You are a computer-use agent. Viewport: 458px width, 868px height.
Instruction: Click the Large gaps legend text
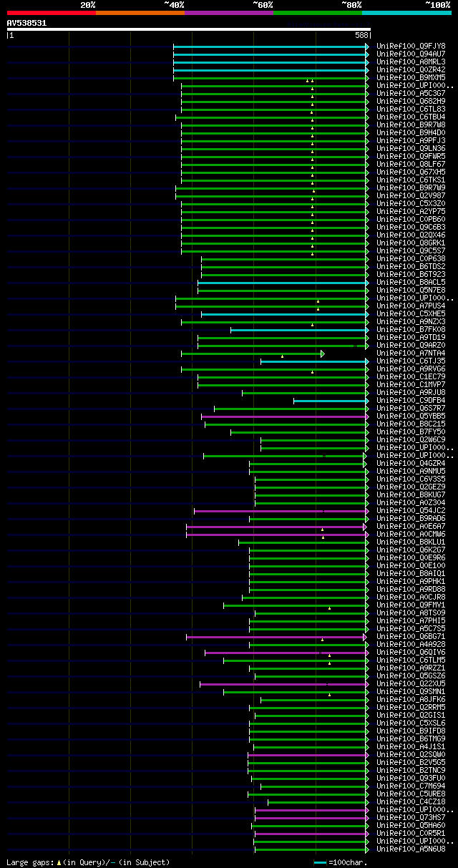tap(88, 863)
